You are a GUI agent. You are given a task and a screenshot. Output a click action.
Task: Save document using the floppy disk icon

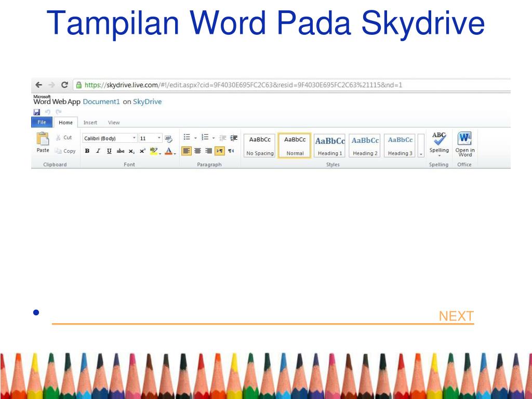[37, 112]
